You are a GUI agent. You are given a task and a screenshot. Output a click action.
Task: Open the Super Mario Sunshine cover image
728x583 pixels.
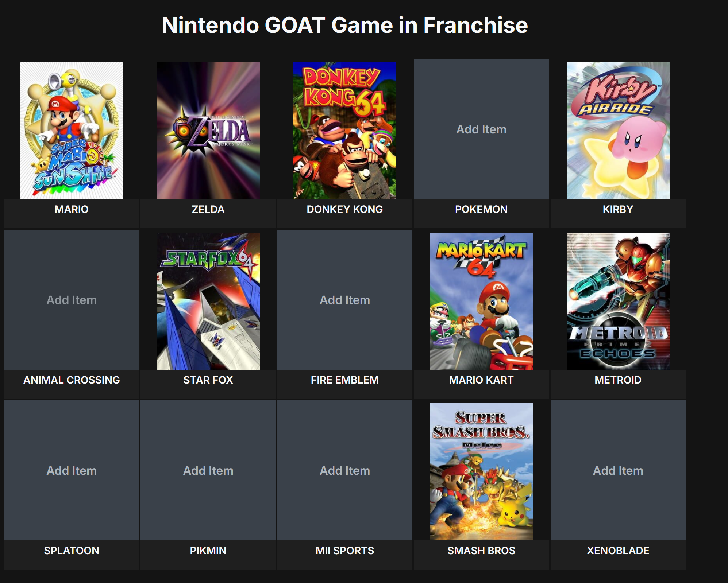click(72, 131)
